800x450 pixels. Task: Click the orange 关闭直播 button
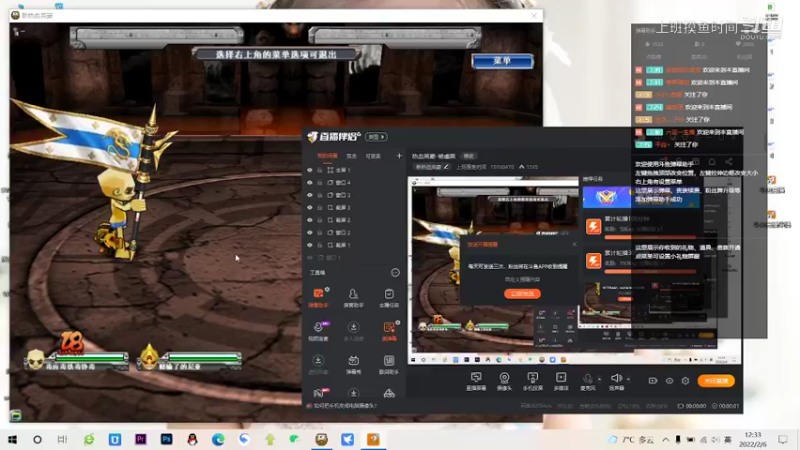[x=716, y=381]
